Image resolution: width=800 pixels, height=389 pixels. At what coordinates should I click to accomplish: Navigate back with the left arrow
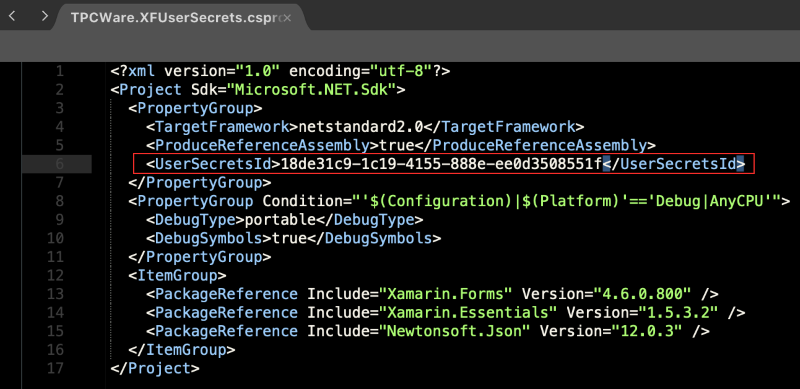tap(12, 16)
